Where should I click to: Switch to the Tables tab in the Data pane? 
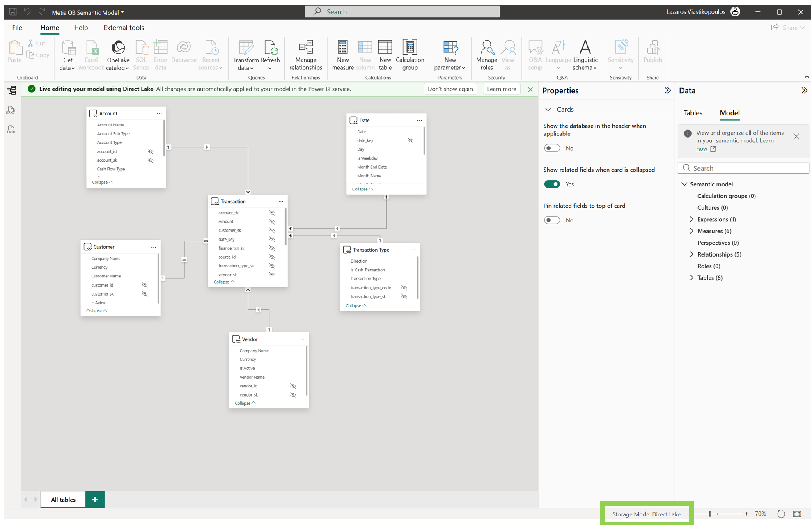[693, 113]
